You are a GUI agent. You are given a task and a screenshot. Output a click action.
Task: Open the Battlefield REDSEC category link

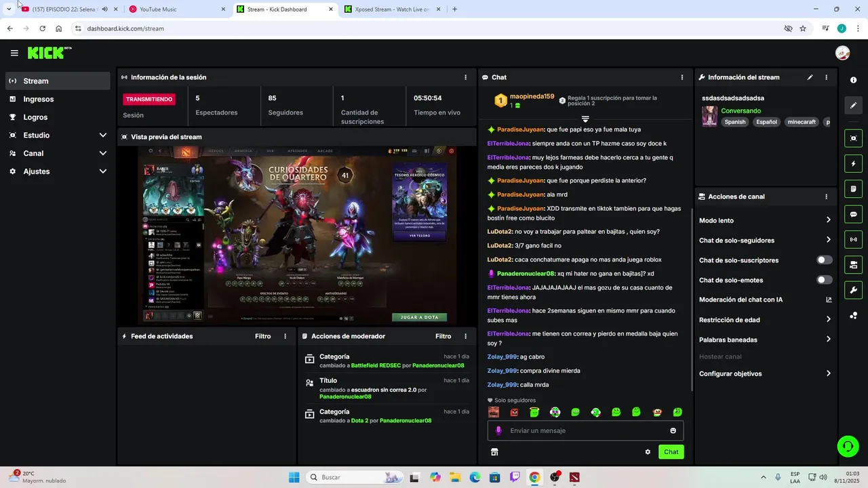[376, 365]
